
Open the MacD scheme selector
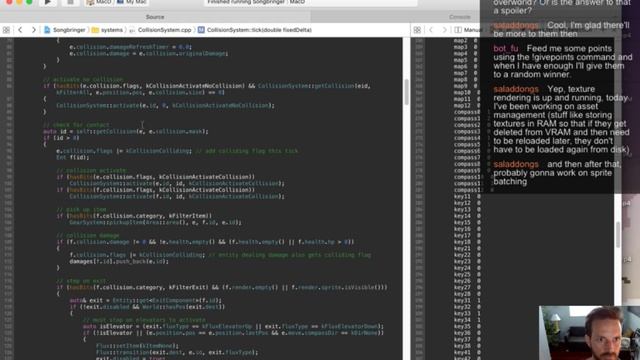99,2
